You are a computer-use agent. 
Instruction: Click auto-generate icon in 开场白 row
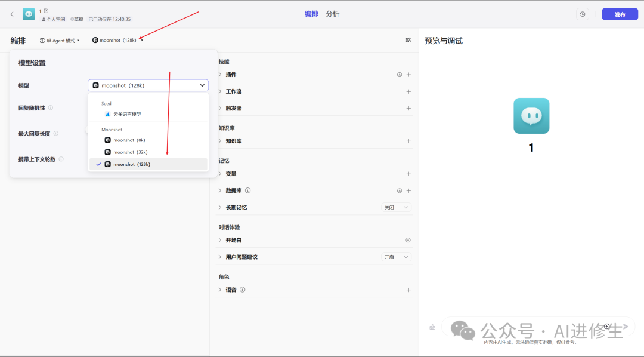coord(408,240)
